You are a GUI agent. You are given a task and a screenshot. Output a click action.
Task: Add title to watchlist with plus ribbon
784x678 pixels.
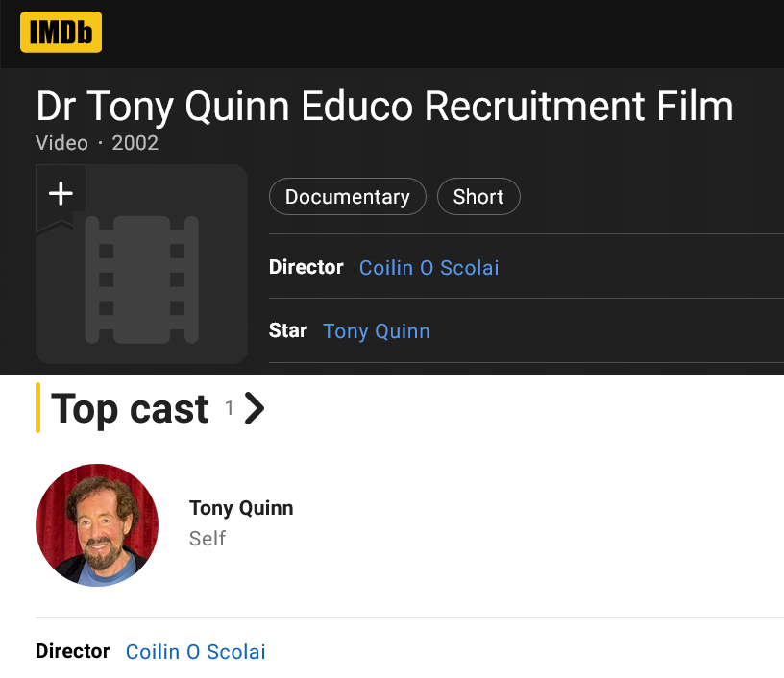click(x=61, y=194)
